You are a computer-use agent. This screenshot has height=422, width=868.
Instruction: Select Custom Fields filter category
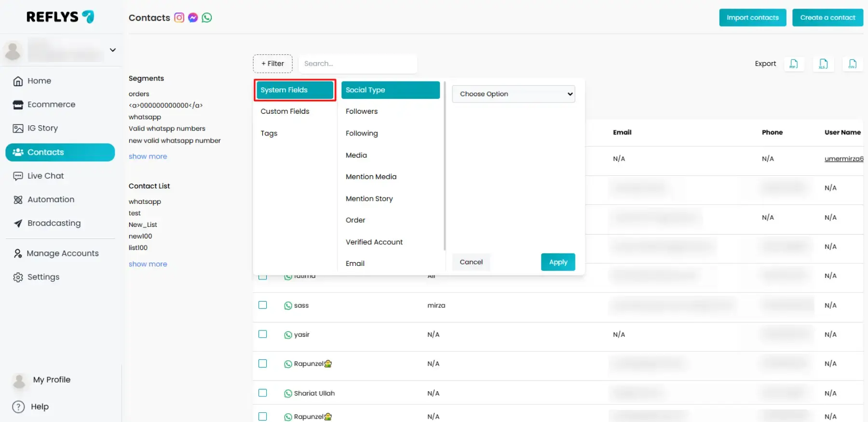(x=285, y=111)
